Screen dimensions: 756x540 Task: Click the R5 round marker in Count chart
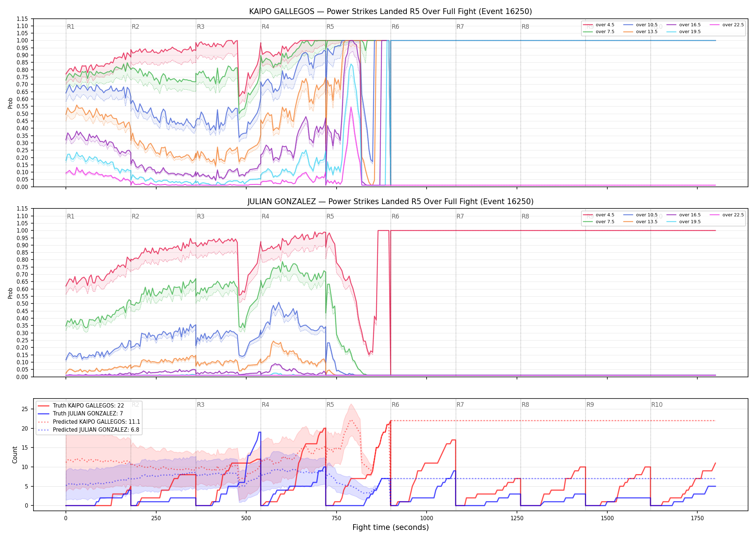pyautogui.click(x=330, y=405)
